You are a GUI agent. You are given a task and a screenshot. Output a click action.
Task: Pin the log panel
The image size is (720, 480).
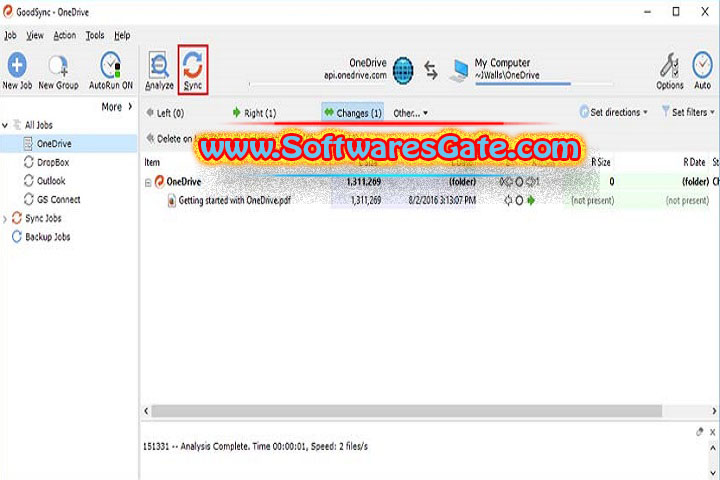point(699,432)
